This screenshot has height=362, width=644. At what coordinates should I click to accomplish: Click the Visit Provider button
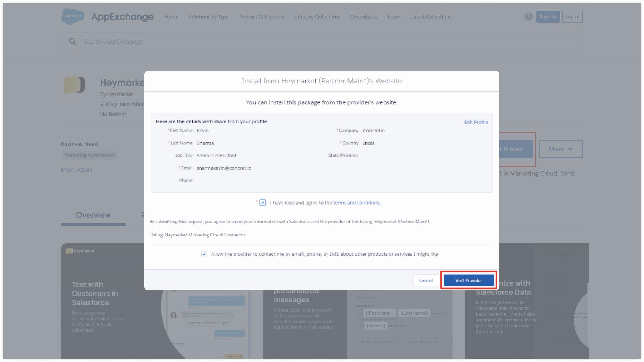click(469, 280)
